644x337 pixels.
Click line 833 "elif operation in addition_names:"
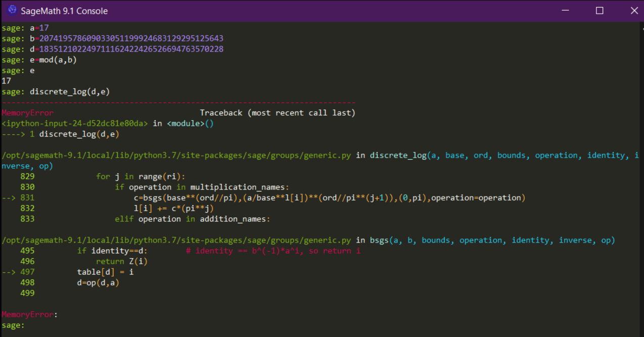click(146, 219)
